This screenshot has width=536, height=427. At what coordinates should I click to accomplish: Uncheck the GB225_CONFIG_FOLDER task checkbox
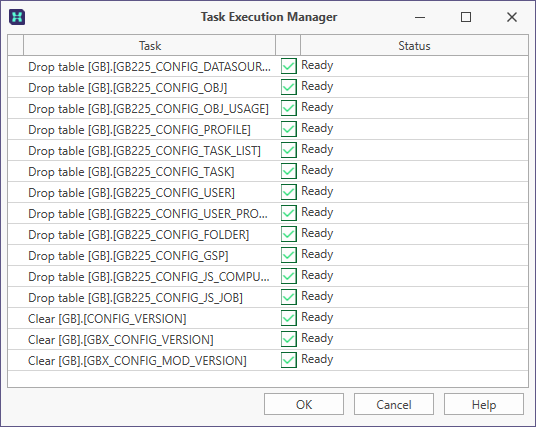(289, 234)
